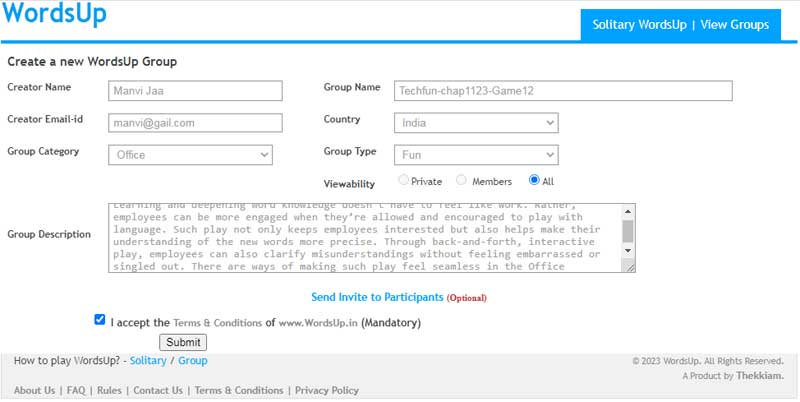800x402 pixels.
Task: Click the 'Group Description' label
Action: (x=49, y=235)
